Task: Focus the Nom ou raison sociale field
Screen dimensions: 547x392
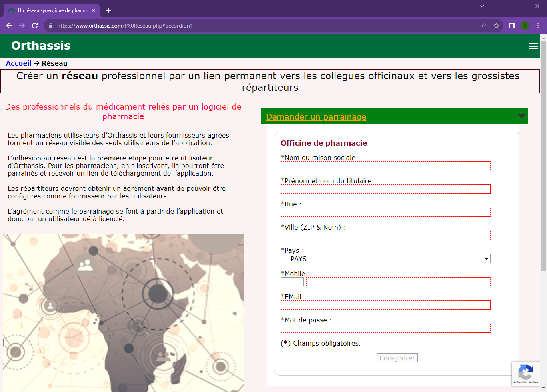Action: click(385, 166)
